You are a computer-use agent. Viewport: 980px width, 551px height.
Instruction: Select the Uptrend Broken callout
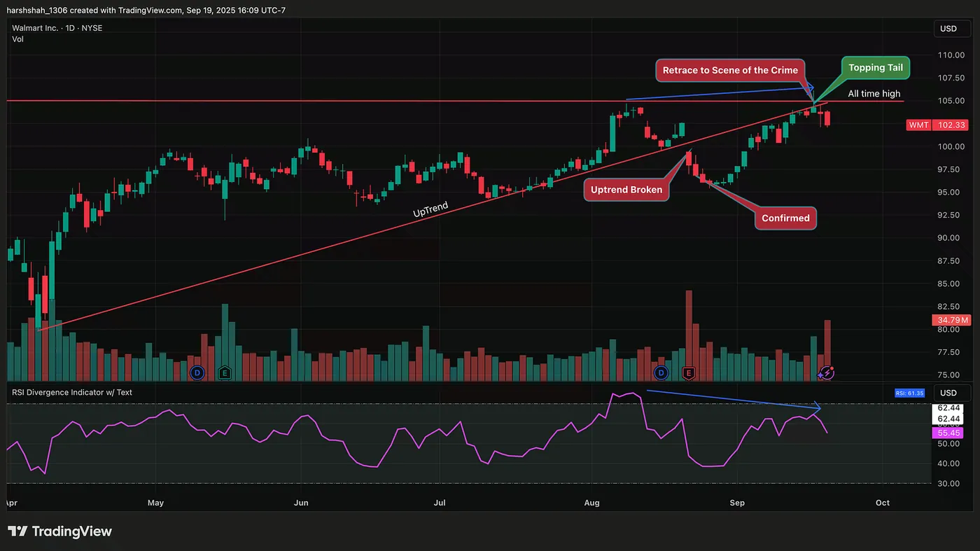coord(626,190)
